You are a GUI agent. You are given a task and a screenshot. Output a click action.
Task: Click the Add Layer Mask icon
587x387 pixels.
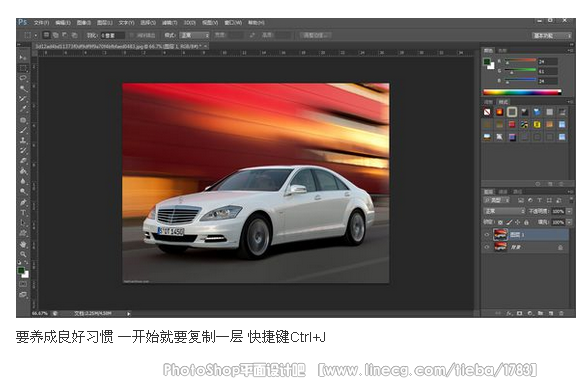coord(520,313)
